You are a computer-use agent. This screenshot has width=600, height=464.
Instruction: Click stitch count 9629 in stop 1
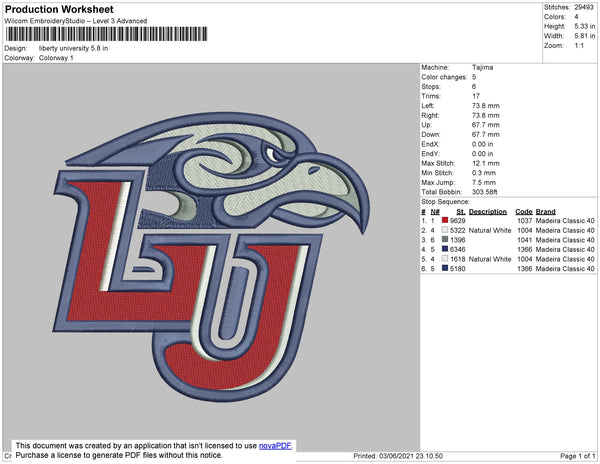458,221
